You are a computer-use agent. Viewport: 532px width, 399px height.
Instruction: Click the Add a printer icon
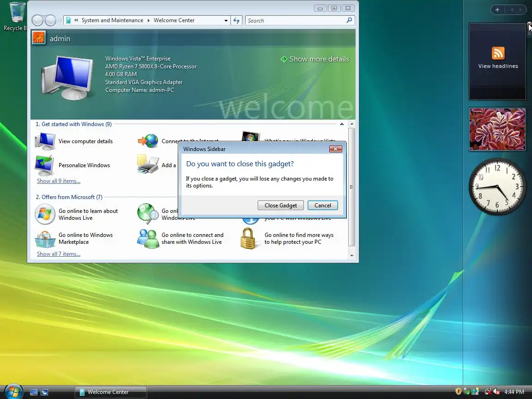tap(148, 164)
